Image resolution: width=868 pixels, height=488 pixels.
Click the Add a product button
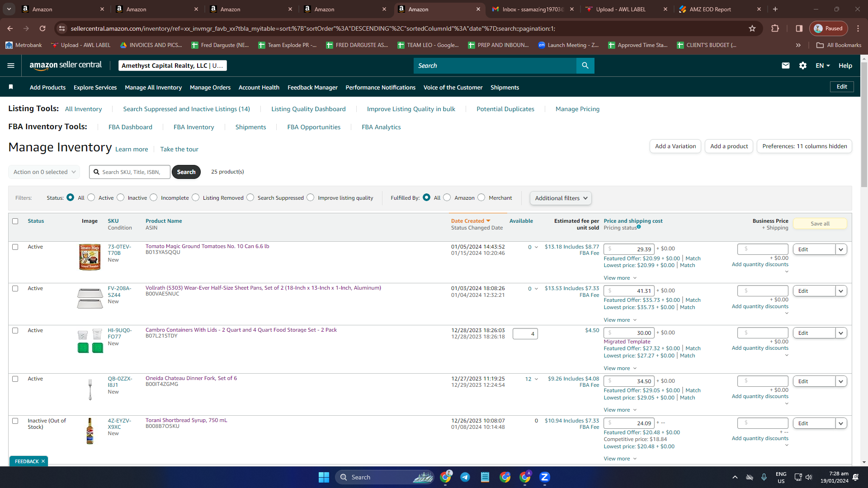pyautogui.click(x=729, y=146)
